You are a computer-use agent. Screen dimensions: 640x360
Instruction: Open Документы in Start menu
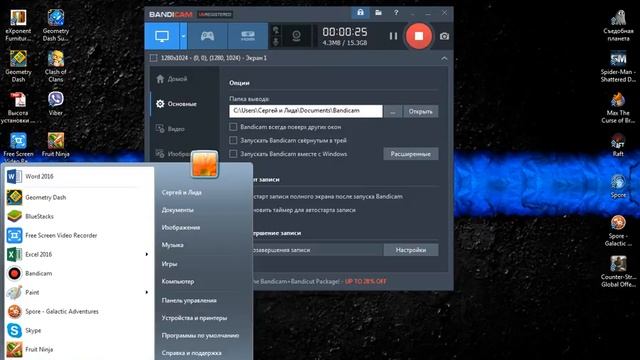point(178,210)
